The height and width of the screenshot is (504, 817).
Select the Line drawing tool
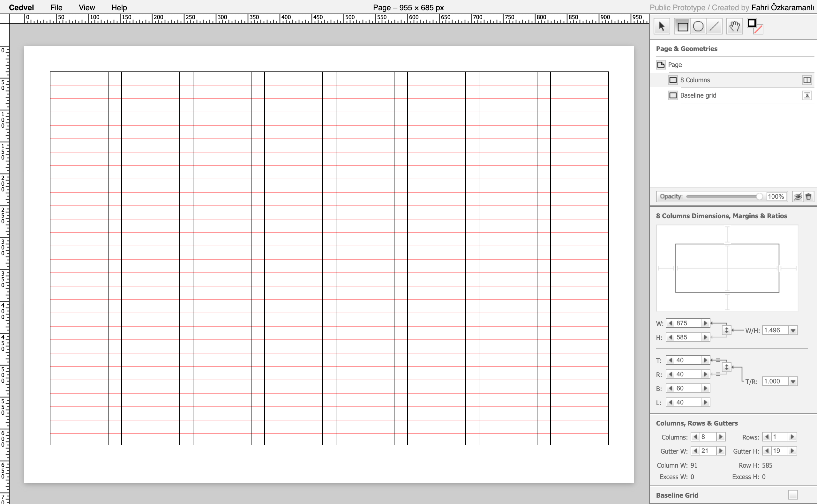click(x=714, y=26)
